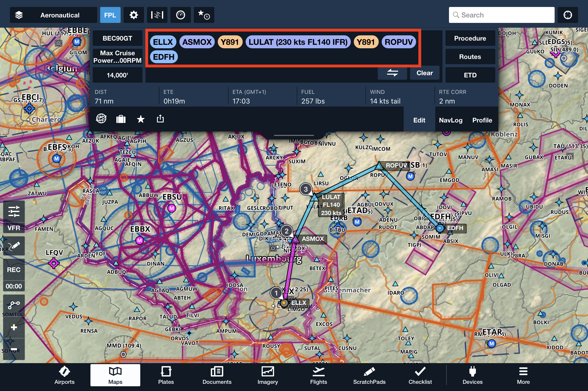Tap the first Y891 airway bubble
Image resolution: width=588 pixels, height=391 pixels.
point(230,42)
